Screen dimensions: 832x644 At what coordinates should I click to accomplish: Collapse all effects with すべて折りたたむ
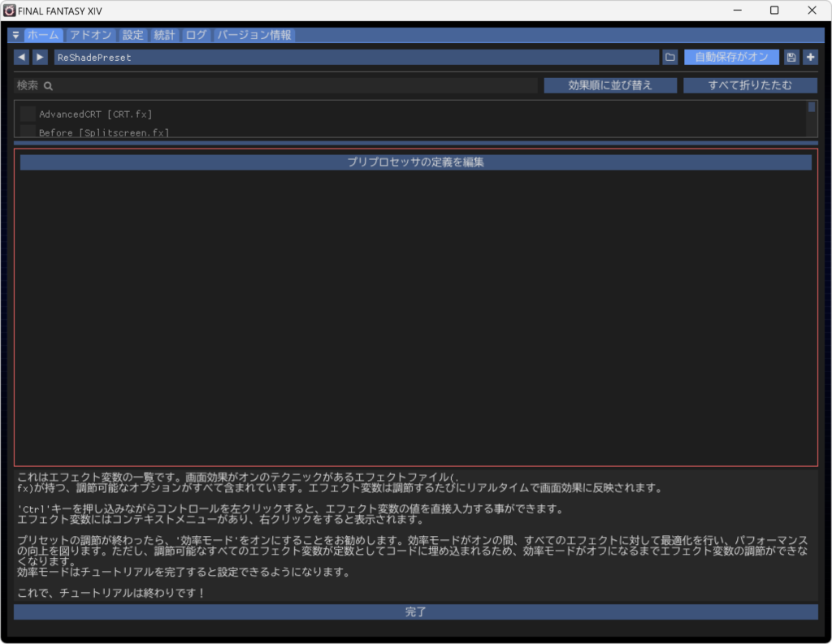pyautogui.click(x=750, y=84)
